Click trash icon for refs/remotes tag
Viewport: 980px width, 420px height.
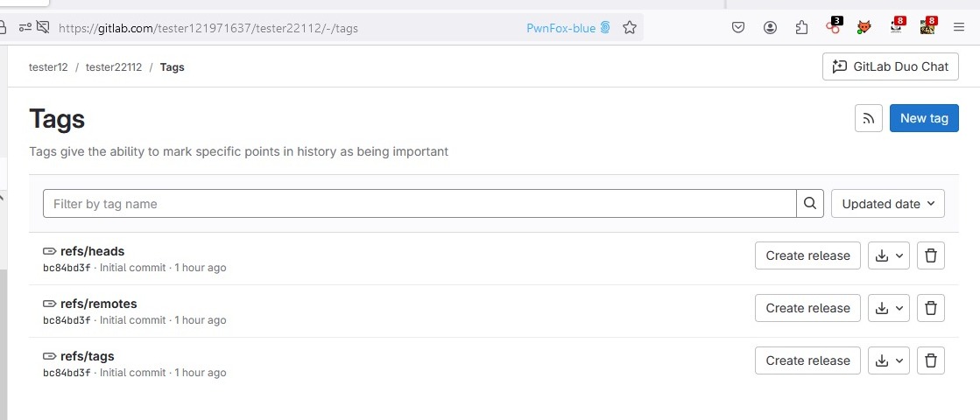tap(931, 308)
